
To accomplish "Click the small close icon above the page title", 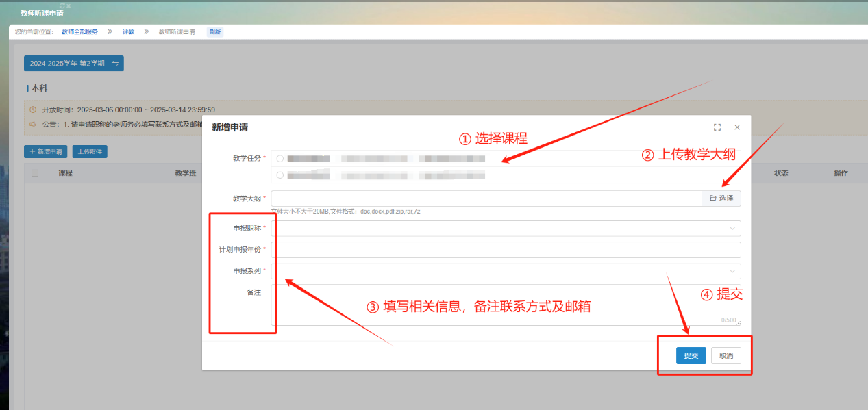I will coord(69,5).
